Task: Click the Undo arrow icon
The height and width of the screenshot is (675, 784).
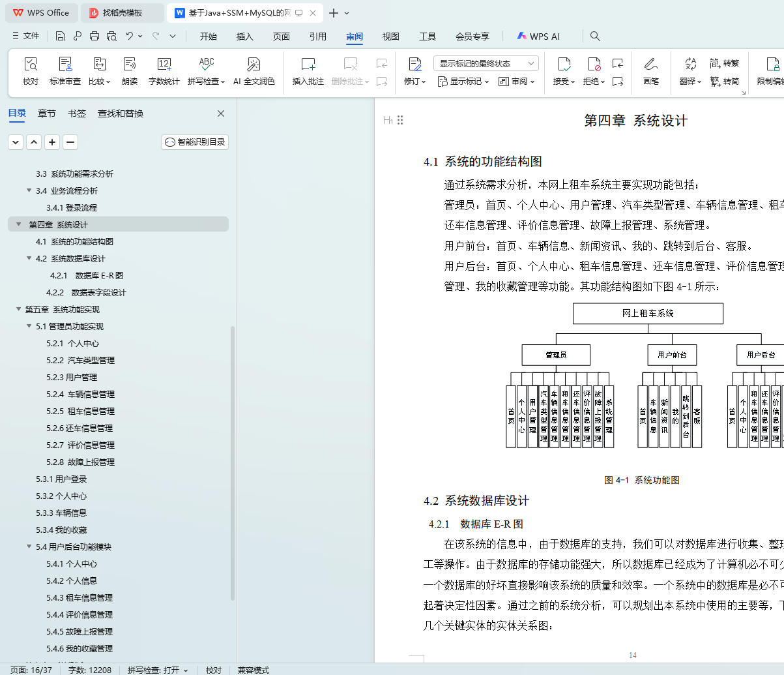Action: coord(130,37)
